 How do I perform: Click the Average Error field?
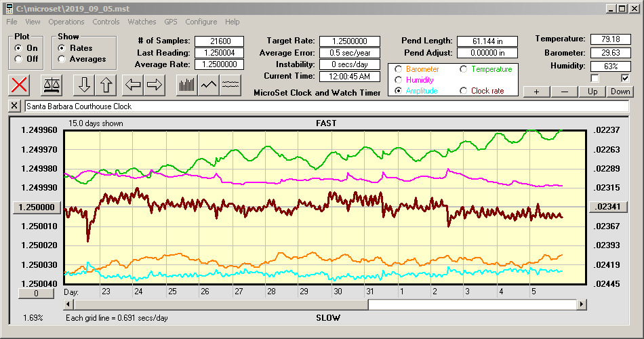[350, 53]
